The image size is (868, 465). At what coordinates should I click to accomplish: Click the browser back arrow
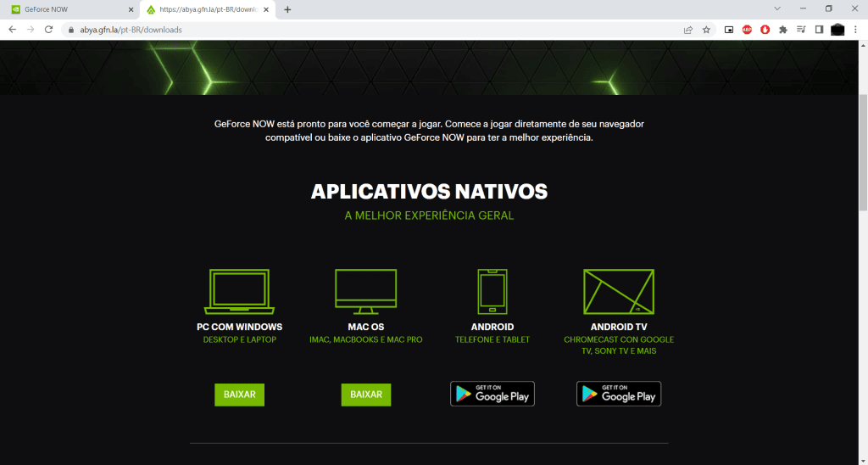point(12,30)
